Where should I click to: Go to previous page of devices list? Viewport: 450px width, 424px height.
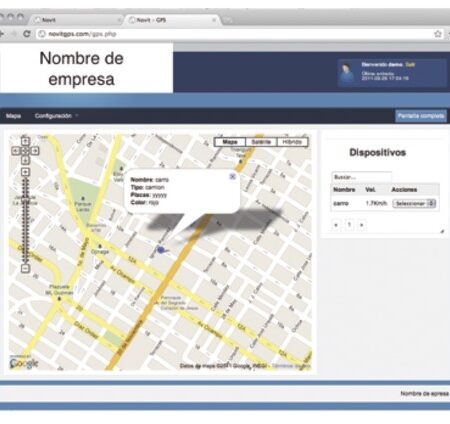pos(336,225)
